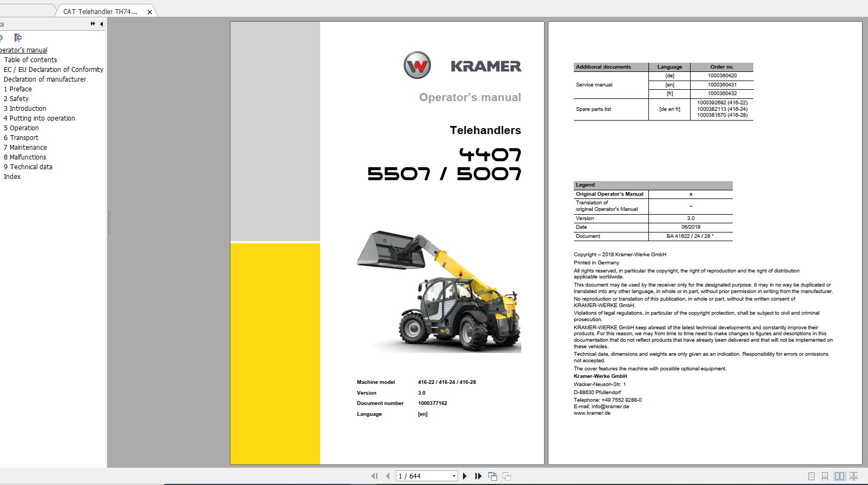The width and height of the screenshot is (868, 485).
Task: Click document number 1000377162 on cover
Action: 433,403
